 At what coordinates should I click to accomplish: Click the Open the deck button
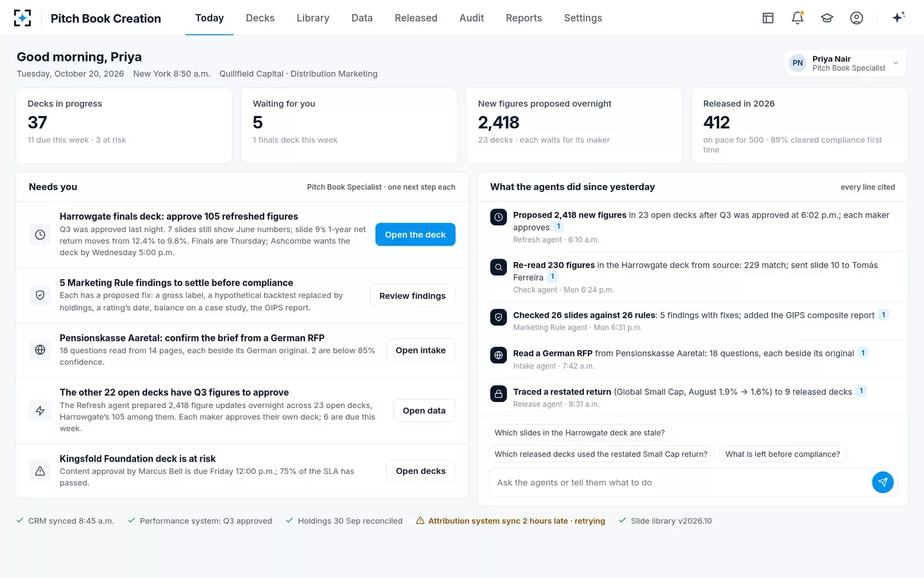[415, 234]
